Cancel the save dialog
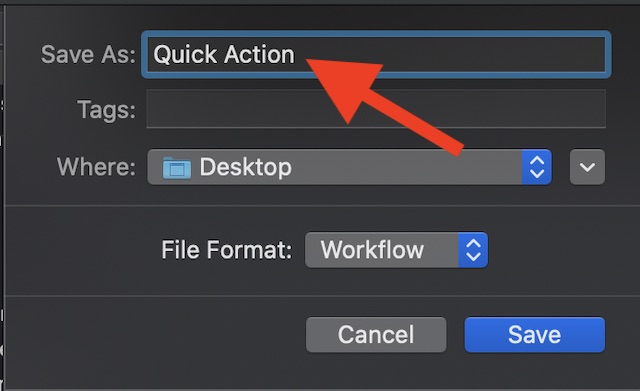The height and width of the screenshot is (391, 640). (x=376, y=335)
